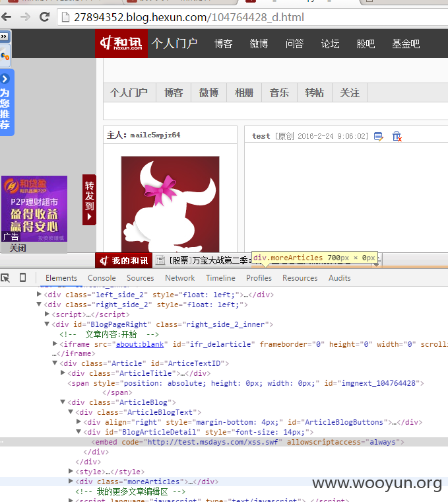Expand the ifr_delarticle iframe node
Viewport: 448px width, 502px height.
pyautogui.click(x=55, y=343)
